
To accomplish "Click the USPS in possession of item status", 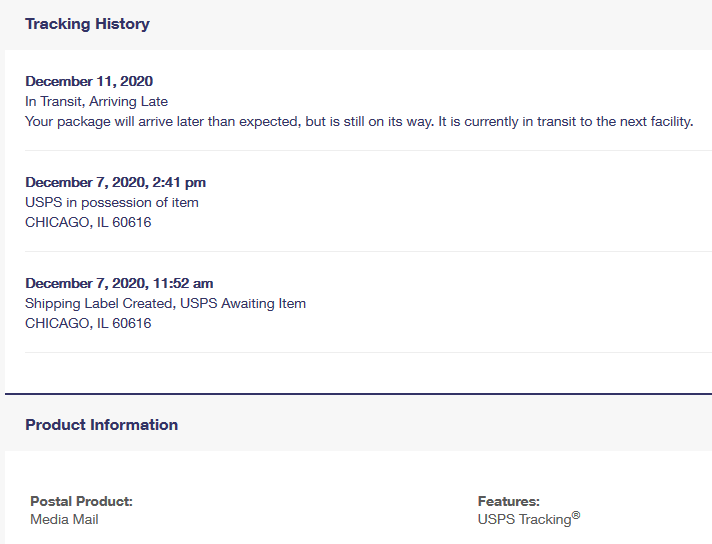I will click(111, 202).
